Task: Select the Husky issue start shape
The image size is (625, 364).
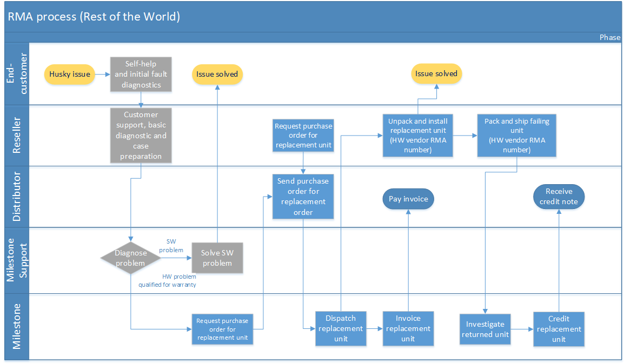Action: (x=69, y=74)
